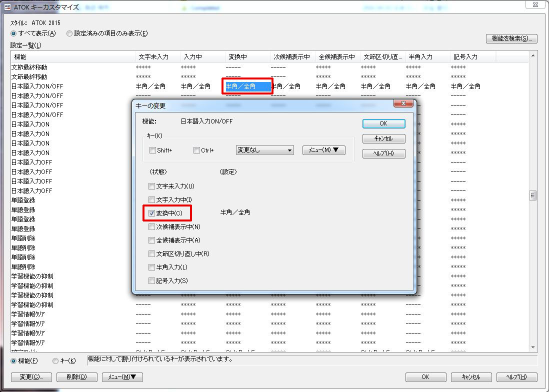Screen dimensions: 549x392
Task: Select the 半角／全角 cell under 記号入力 column
Action: pyautogui.click(x=466, y=86)
